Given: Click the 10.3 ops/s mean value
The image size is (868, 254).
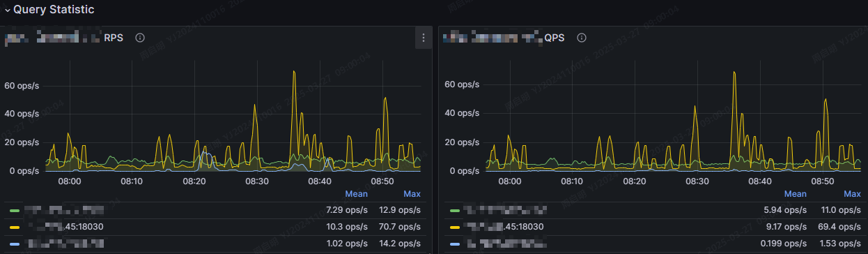Looking at the screenshot, I should coord(346,227).
